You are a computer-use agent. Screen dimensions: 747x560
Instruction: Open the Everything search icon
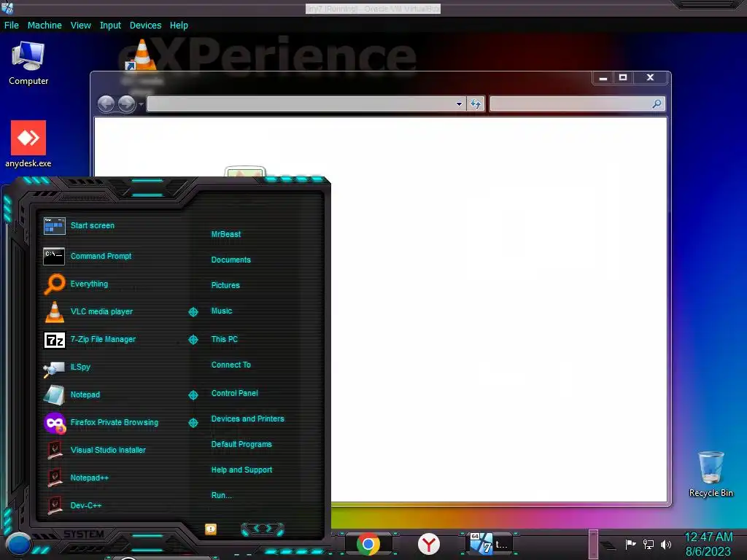pyautogui.click(x=54, y=284)
